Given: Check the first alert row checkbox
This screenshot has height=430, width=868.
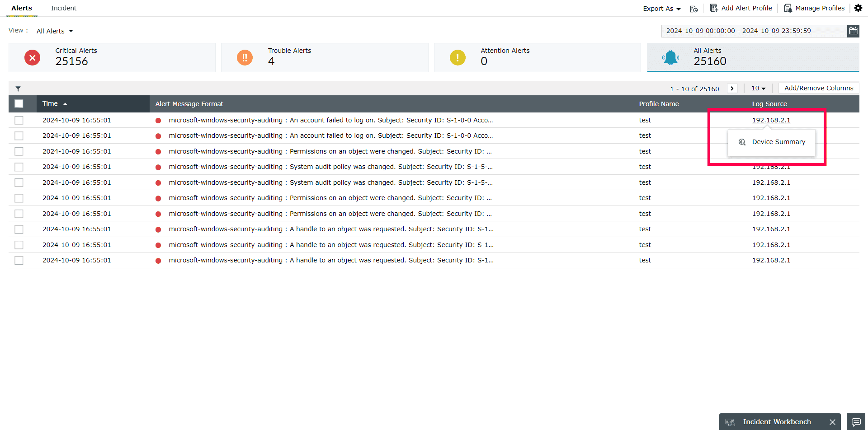Looking at the screenshot, I should [x=19, y=120].
